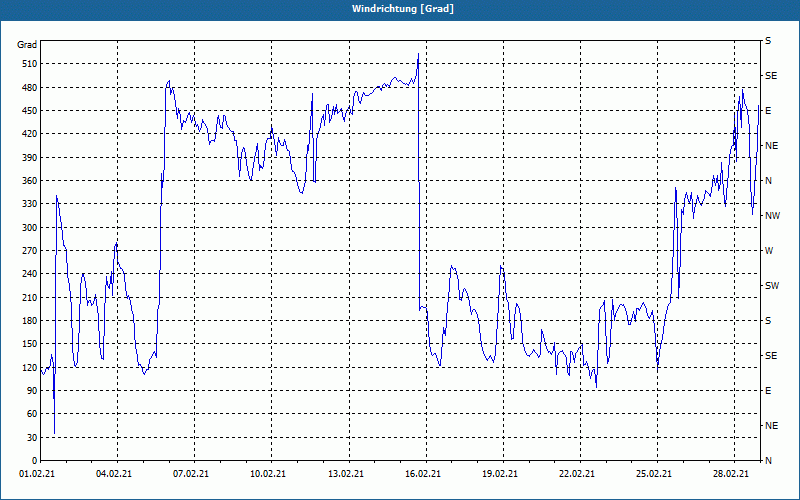This screenshot has height=500, width=800.
Task: Select the 390 value on the left axis
Action: [29, 157]
